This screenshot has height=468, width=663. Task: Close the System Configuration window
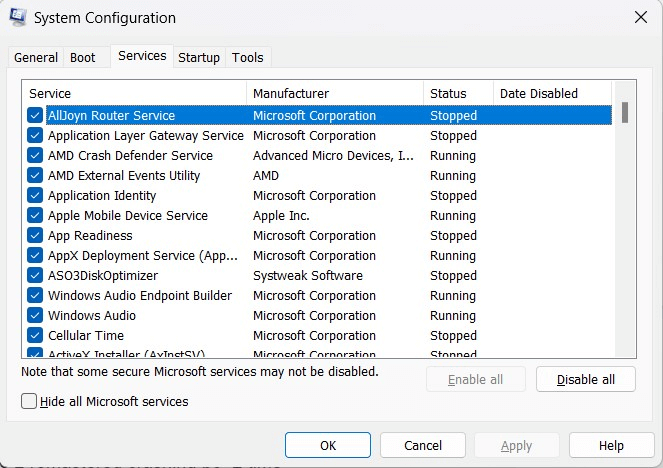640,17
